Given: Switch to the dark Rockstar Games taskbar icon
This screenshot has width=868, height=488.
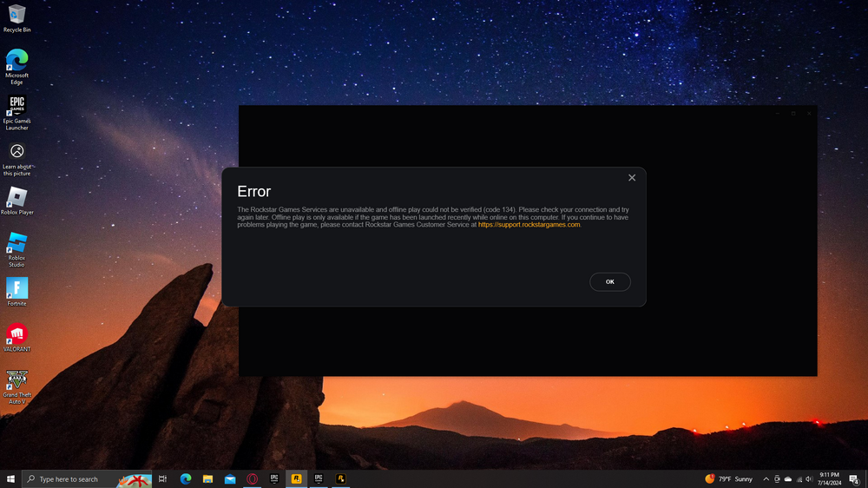Looking at the screenshot, I should point(340,479).
